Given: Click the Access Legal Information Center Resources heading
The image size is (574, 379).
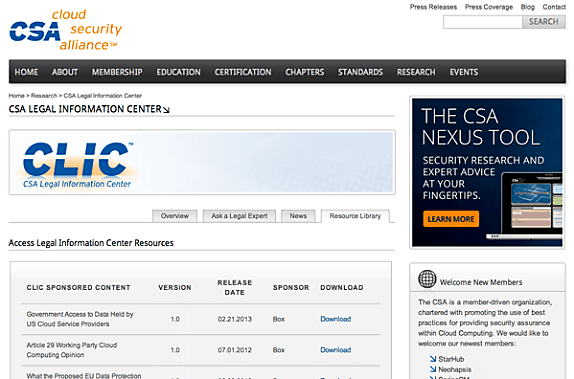Looking at the screenshot, I should pos(91,243).
